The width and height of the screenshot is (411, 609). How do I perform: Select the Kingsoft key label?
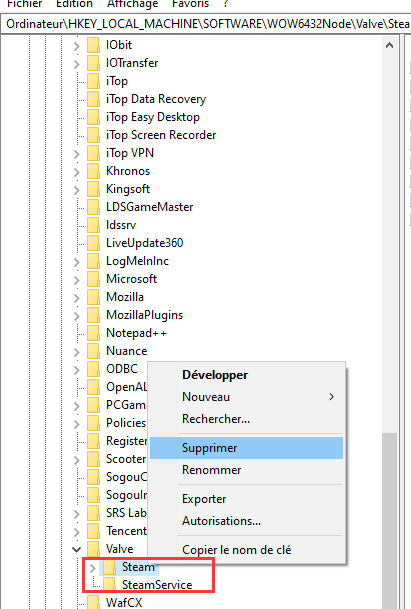pyautogui.click(x=128, y=189)
